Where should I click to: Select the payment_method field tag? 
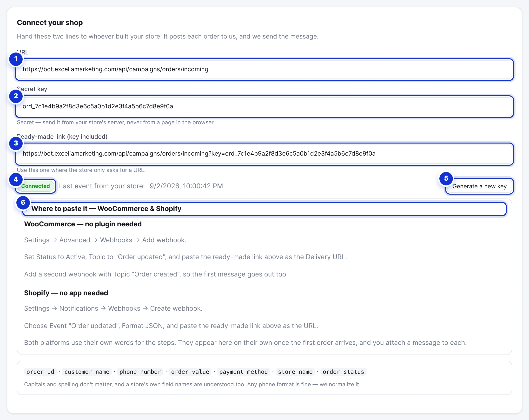[x=244, y=372]
